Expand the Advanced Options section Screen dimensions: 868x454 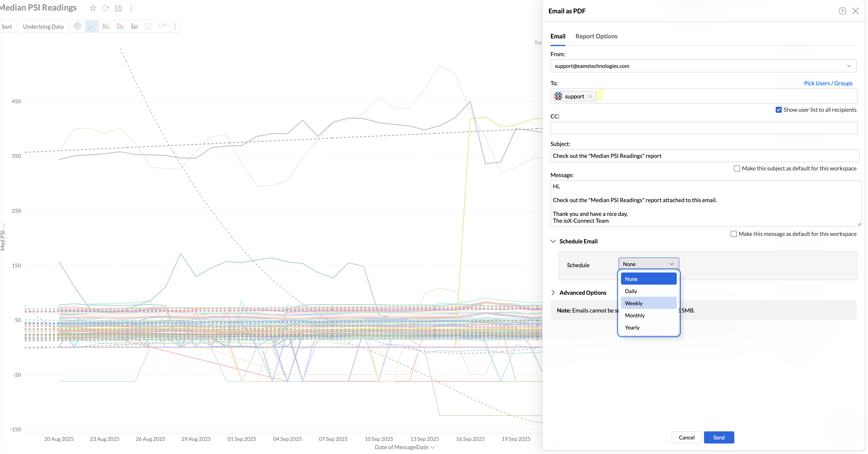[x=582, y=292]
